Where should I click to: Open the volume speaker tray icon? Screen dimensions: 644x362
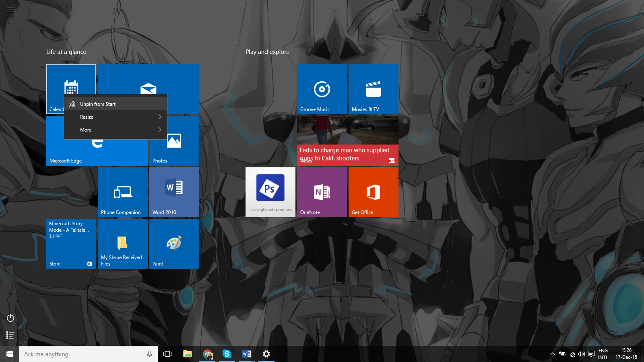pyautogui.click(x=581, y=354)
